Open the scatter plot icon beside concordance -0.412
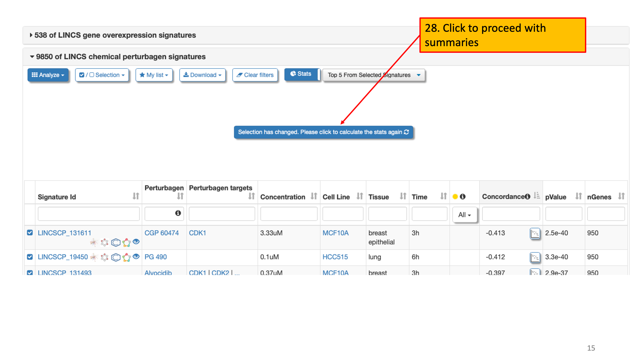 pos(535,257)
